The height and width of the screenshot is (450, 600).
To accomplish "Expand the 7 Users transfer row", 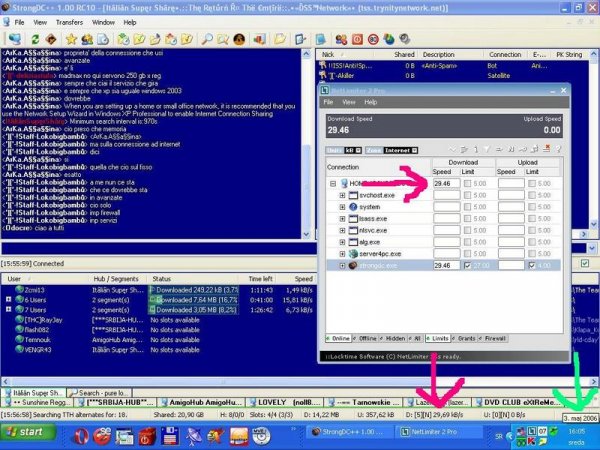I will coord(8,310).
